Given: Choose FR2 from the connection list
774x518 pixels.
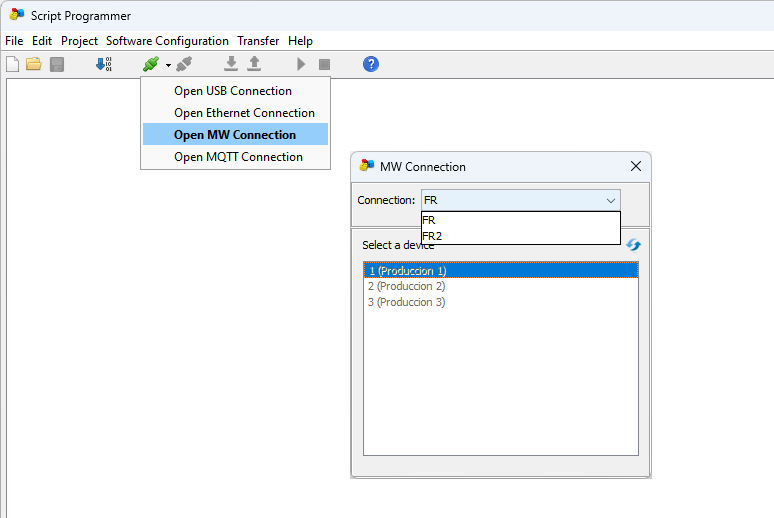Looking at the screenshot, I should pyautogui.click(x=432, y=236).
